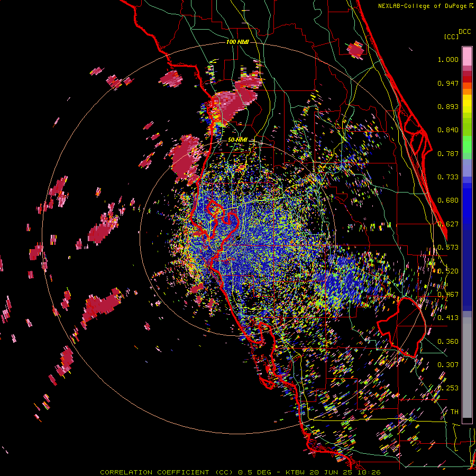Select the 0.520 legend value
This screenshot has width=476, height=476.
coord(448,271)
